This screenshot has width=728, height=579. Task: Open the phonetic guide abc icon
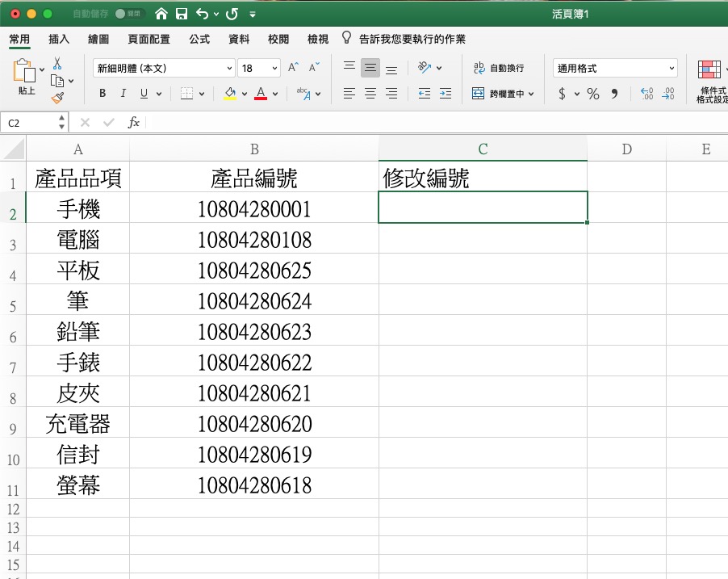303,94
